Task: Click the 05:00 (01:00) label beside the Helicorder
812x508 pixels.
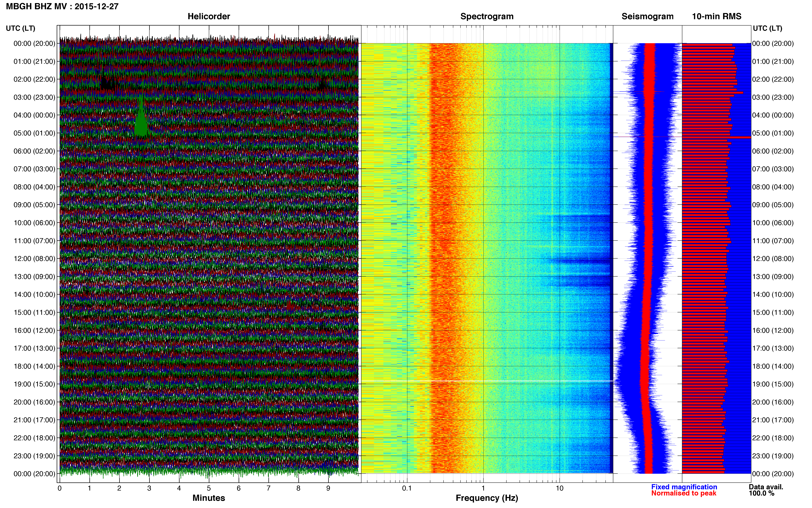Action: (x=34, y=133)
